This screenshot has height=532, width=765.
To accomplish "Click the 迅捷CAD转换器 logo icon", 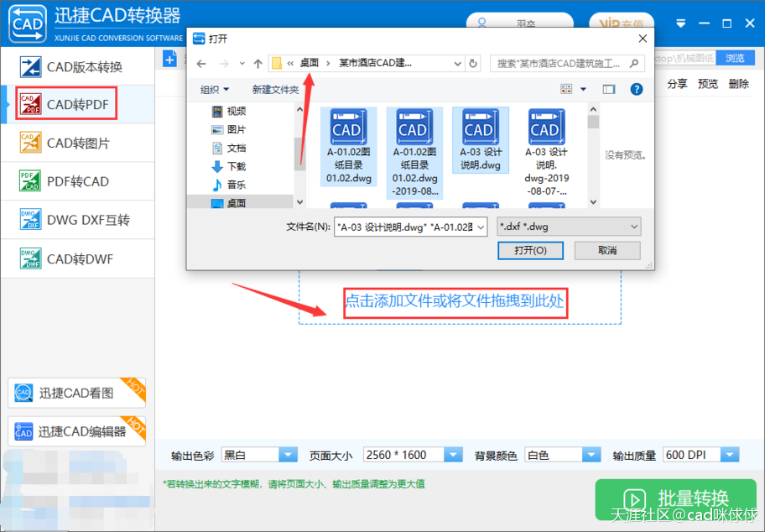I will click(x=28, y=23).
